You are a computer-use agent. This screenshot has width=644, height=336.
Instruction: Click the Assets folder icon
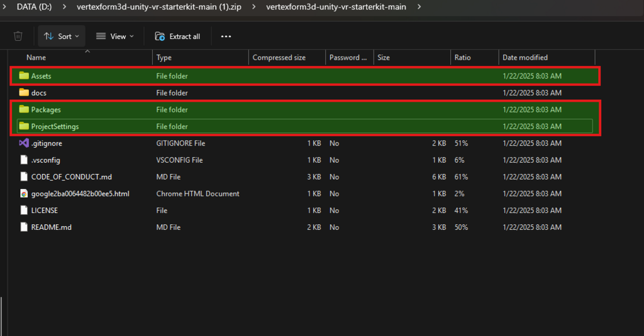tap(24, 76)
